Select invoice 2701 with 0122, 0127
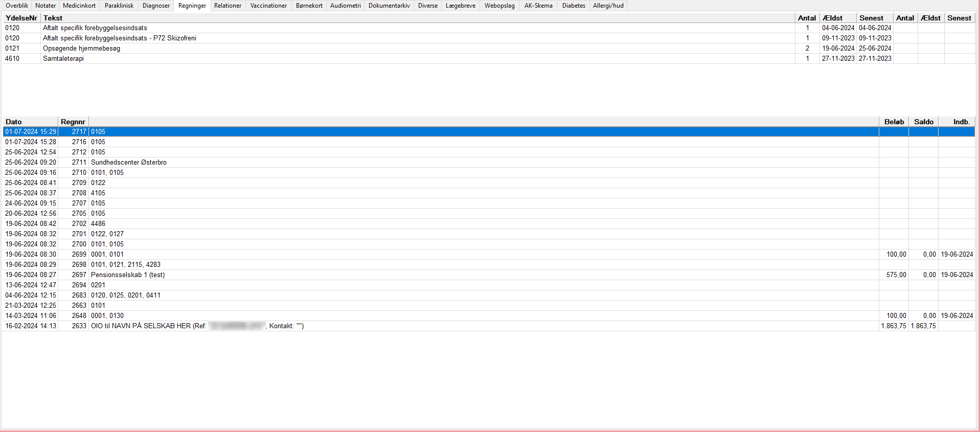 (x=489, y=234)
